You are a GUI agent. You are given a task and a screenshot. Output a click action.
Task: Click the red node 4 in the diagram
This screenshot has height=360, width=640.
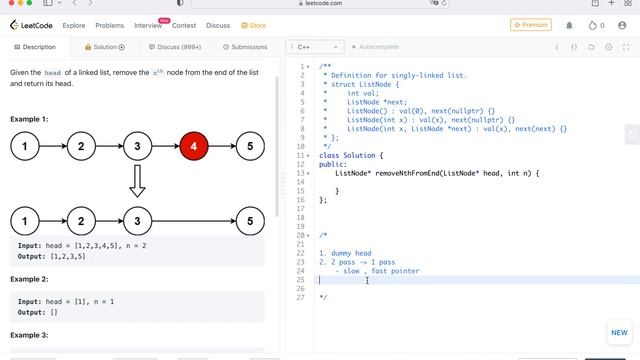point(194,146)
